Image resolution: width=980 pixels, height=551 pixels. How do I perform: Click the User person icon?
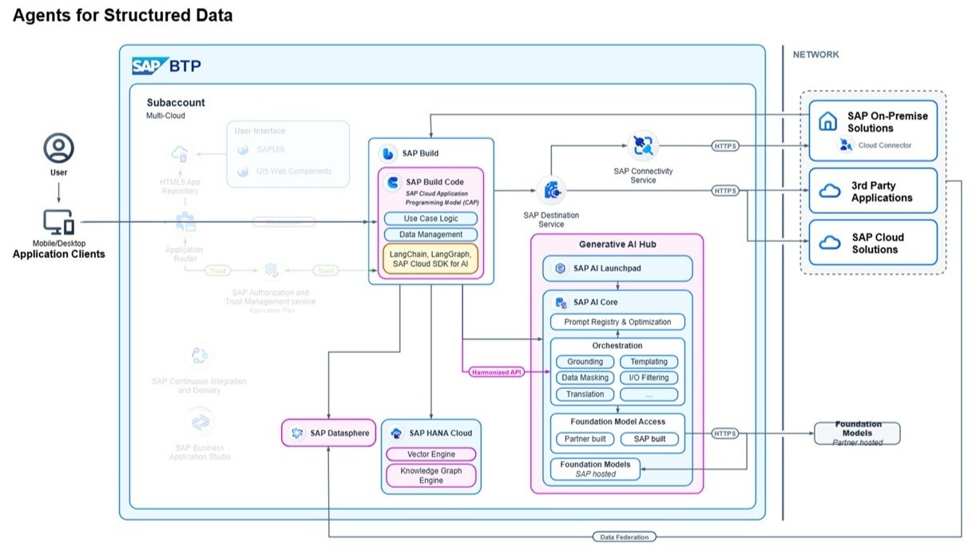(59, 148)
